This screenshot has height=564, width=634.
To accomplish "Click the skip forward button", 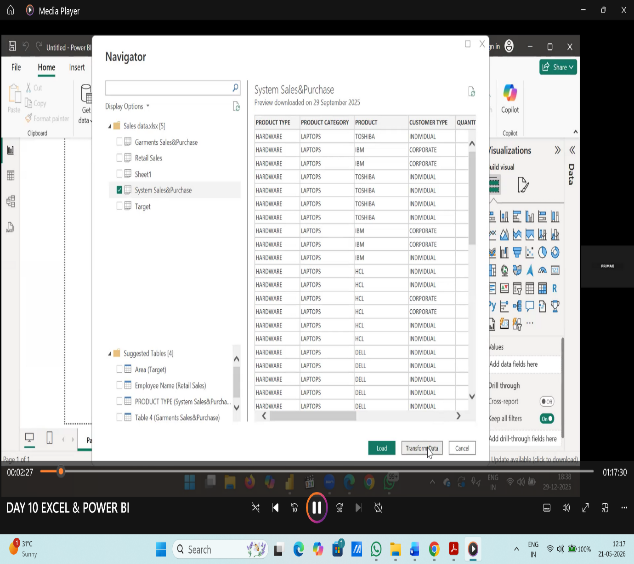I will click(340, 508).
